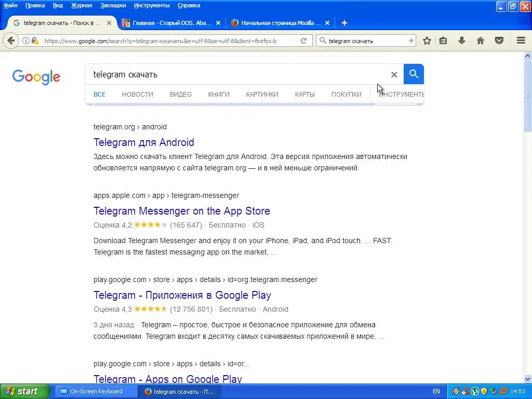The width and height of the screenshot is (532, 399).
Task: Open 'Telegram - Apps on Google Play' link
Action: [x=168, y=379]
